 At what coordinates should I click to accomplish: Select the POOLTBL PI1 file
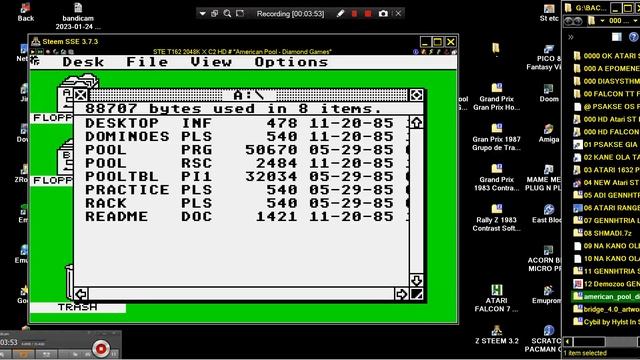(239, 177)
